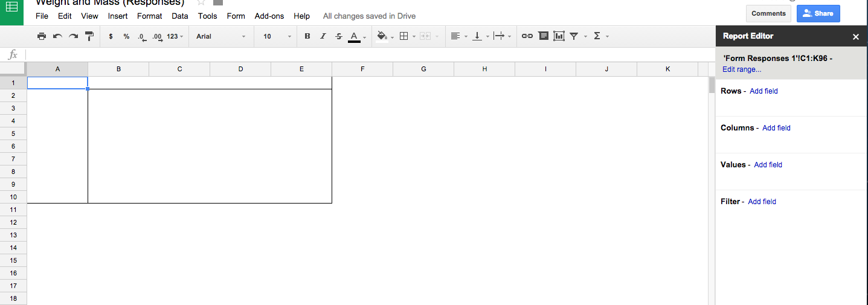Click the vertical scrollbar thumb
Image resolution: width=868 pixels, height=305 pixels.
(x=712, y=85)
